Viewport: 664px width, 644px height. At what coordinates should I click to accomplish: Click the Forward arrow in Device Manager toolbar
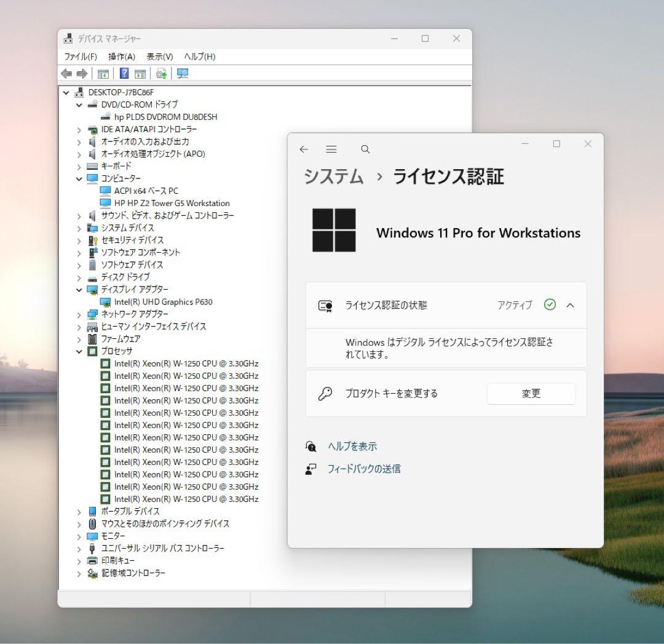82,74
